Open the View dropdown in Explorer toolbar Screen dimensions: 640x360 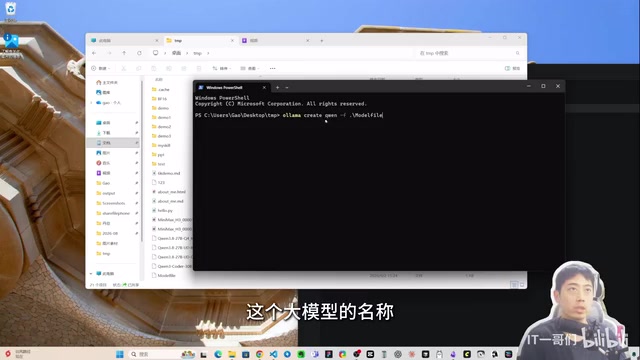click(250, 69)
